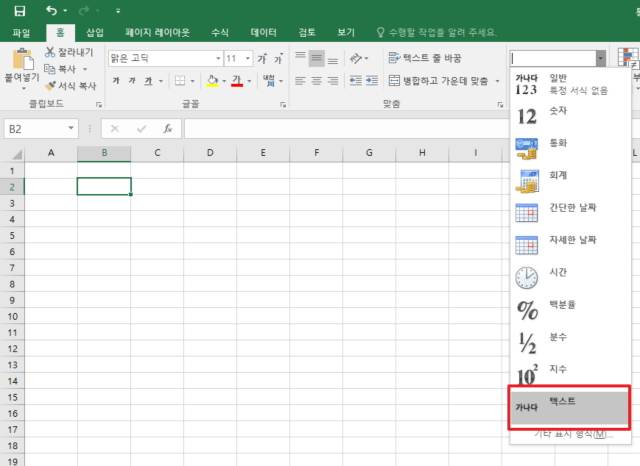This screenshot has height=466, width=640.
Task: Align text right
Action: pyautogui.click(x=333, y=81)
